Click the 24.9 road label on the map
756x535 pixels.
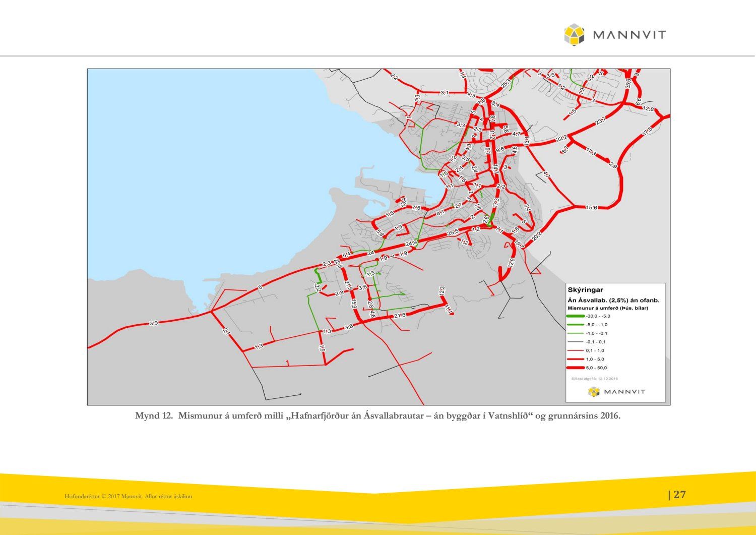(x=411, y=244)
